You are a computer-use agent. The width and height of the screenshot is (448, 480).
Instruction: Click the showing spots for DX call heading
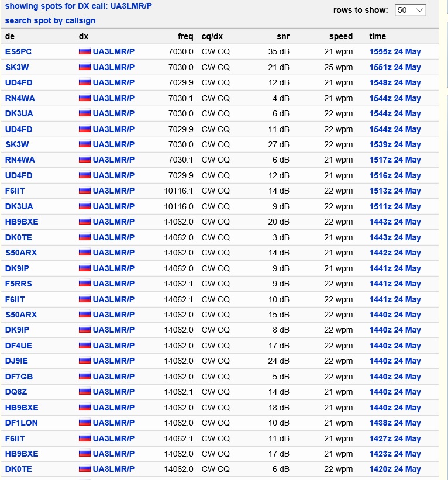coord(78,6)
